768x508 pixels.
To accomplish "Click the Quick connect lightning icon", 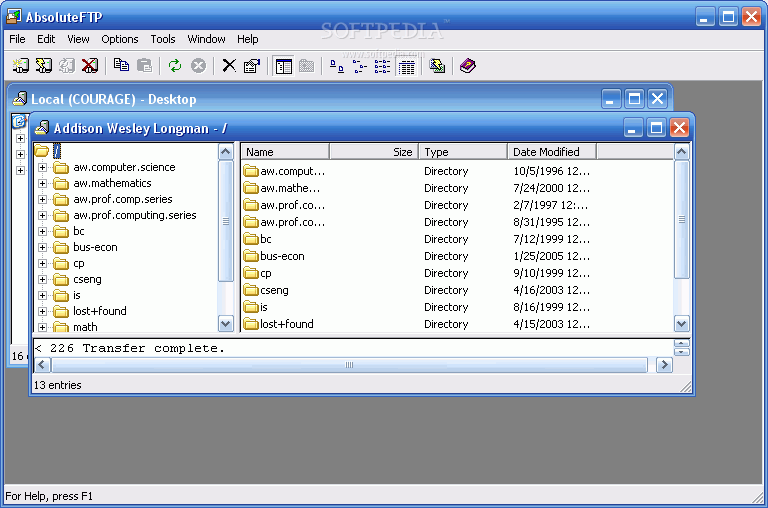I will 44,66.
